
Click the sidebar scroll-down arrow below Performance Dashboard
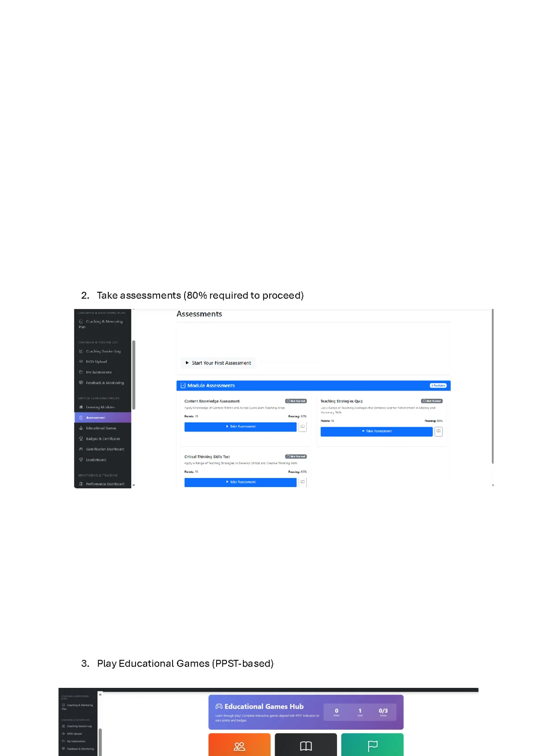coord(134,485)
